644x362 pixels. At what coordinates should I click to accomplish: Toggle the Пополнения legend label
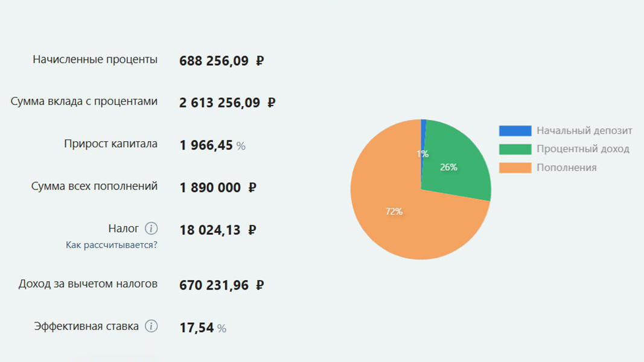point(566,168)
